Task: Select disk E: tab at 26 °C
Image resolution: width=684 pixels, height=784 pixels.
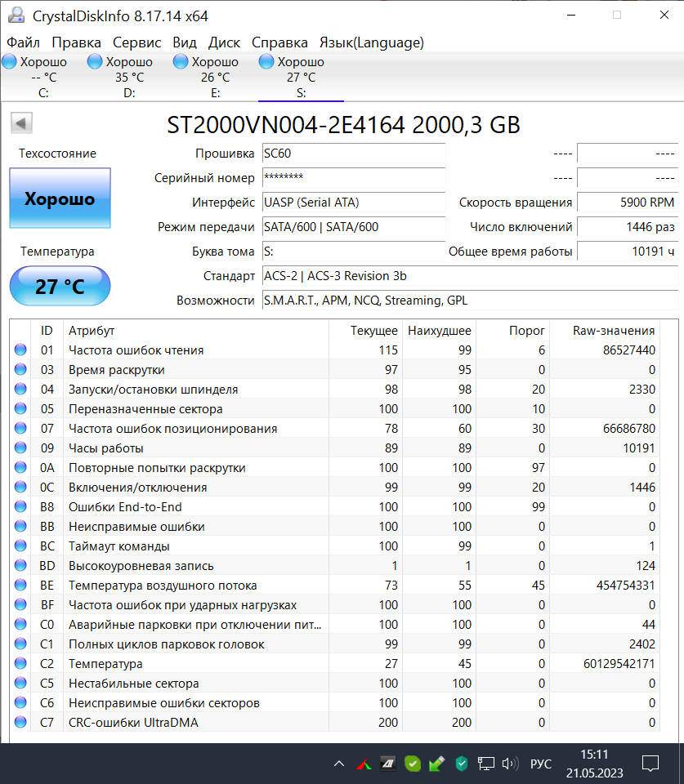Action: (x=215, y=77)
